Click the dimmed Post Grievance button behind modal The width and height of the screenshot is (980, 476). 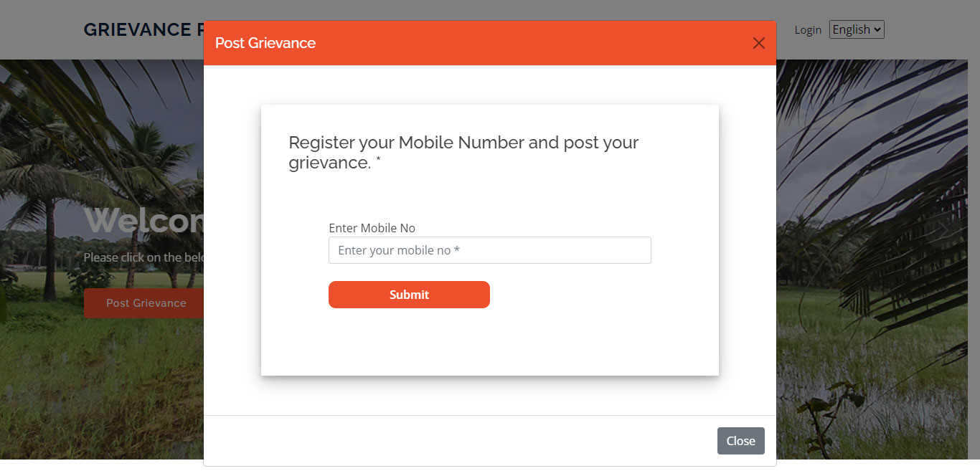point(145,303)
